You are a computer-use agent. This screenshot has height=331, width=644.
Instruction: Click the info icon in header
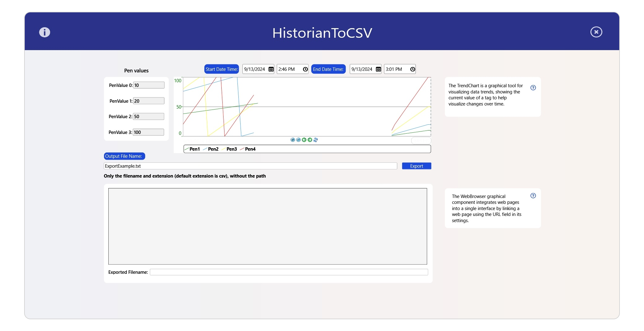click(x=45, y=32)
